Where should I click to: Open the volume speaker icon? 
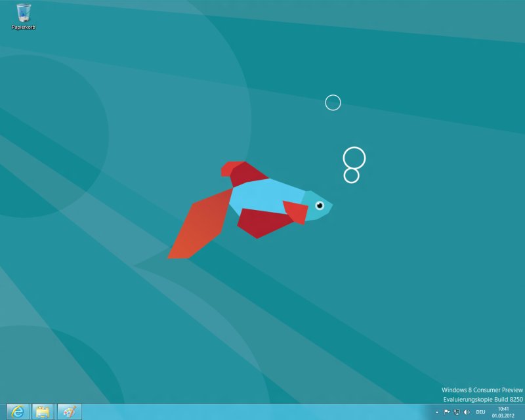(x=467, y=412)
